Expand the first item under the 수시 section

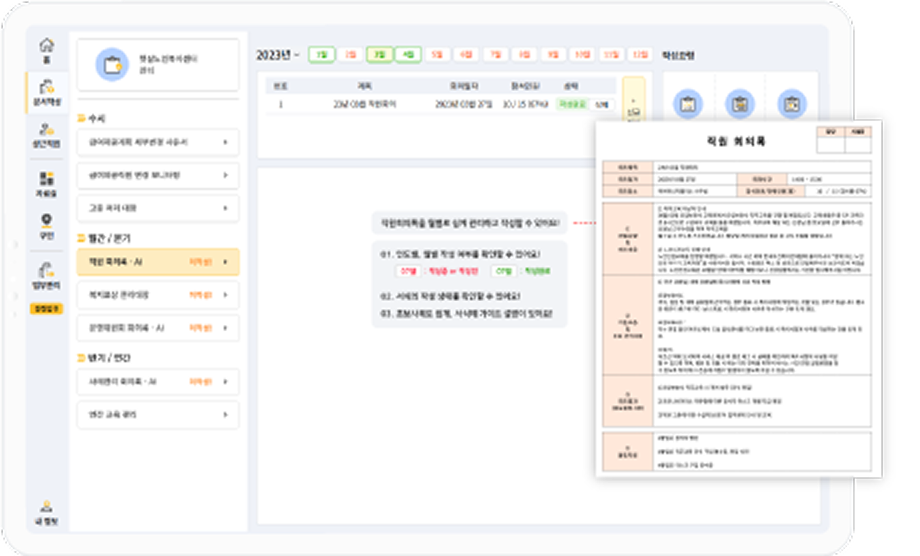click(x=225, y=143)
